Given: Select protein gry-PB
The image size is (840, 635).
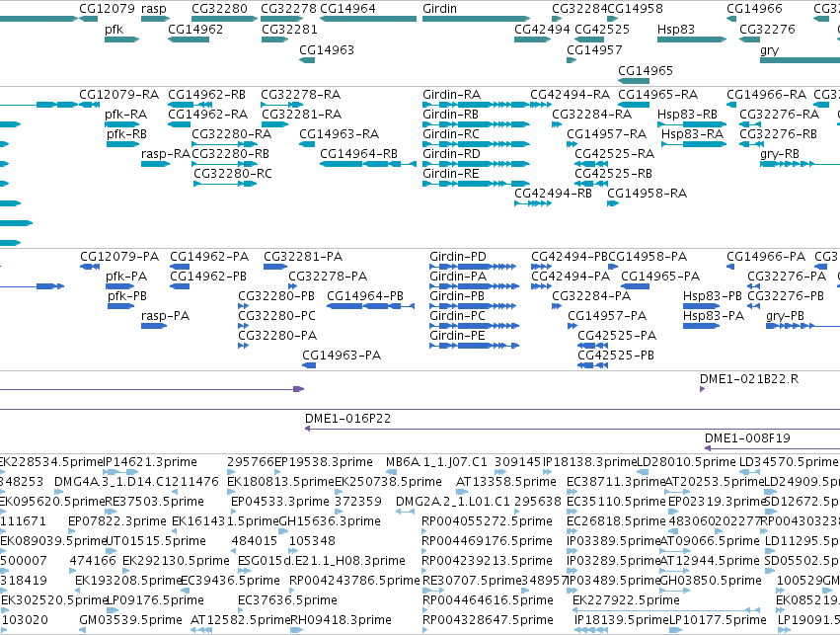Looking at the screenshot, I should point(803,326).
